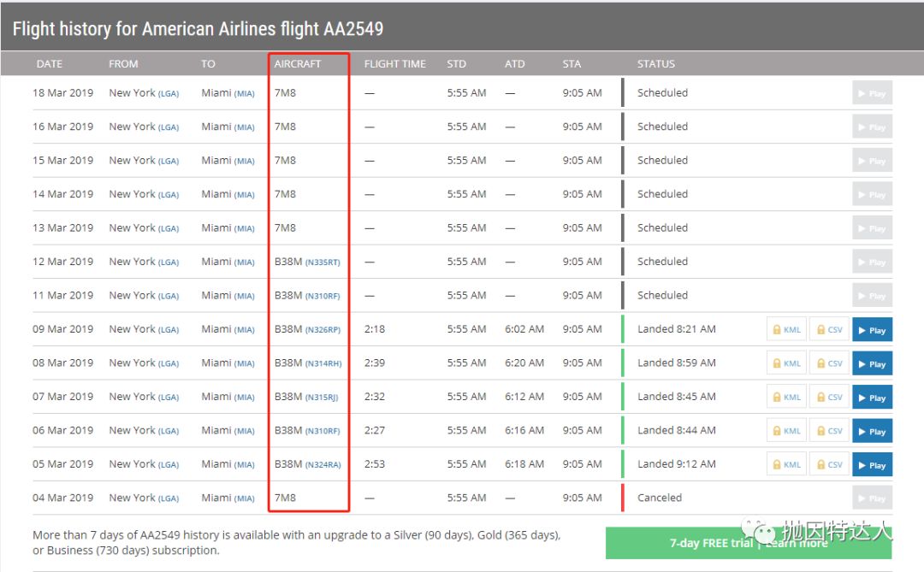Play the 08 Mar 2019 flight
Viewport: 924px width, 572px height.
(872, 363)
